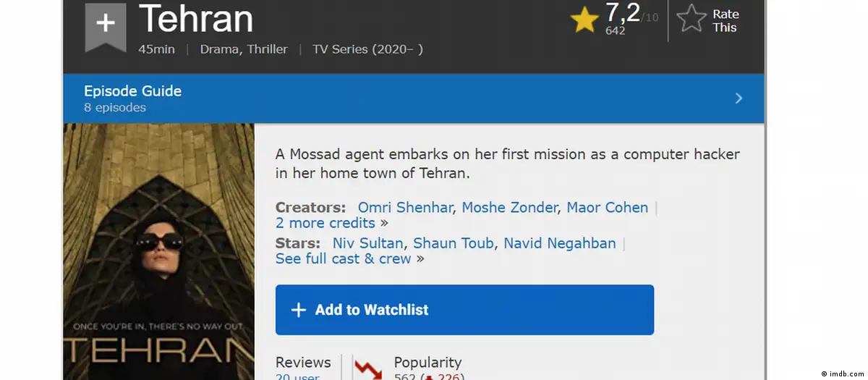Visit Maor Cohen's page
The height and width of the screenshot is (380, 868).
click(x=607, y=207)
